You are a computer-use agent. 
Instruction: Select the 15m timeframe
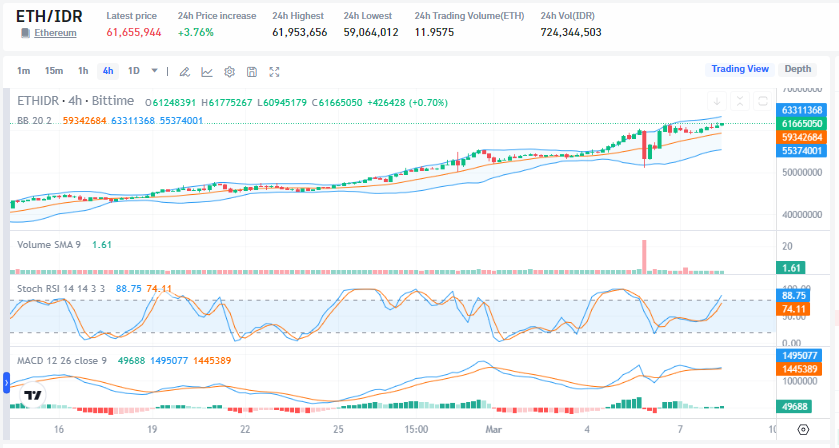[54, 71]
